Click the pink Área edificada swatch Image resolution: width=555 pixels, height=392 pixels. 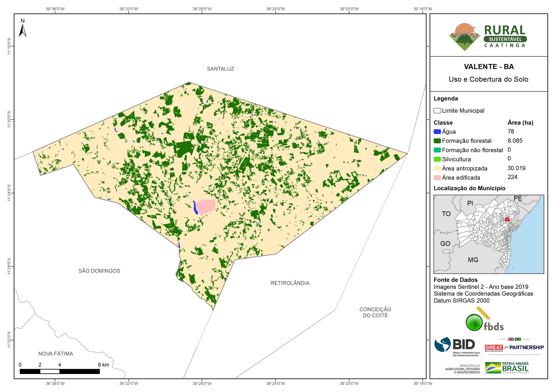(x=437, y=178)
